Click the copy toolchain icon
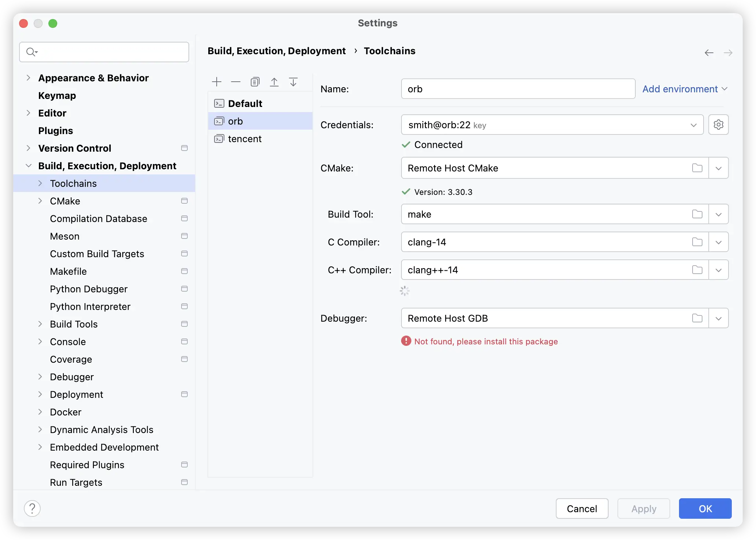 click(x=254, y=82)
